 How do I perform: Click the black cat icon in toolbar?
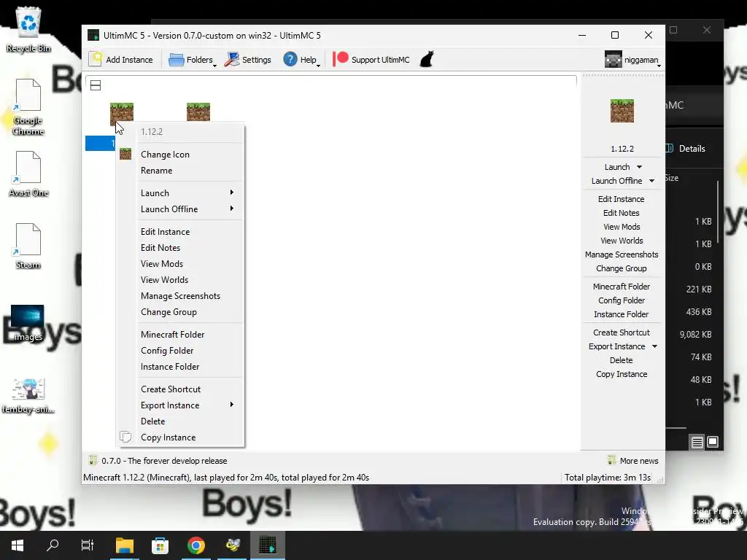click(427, 60)
